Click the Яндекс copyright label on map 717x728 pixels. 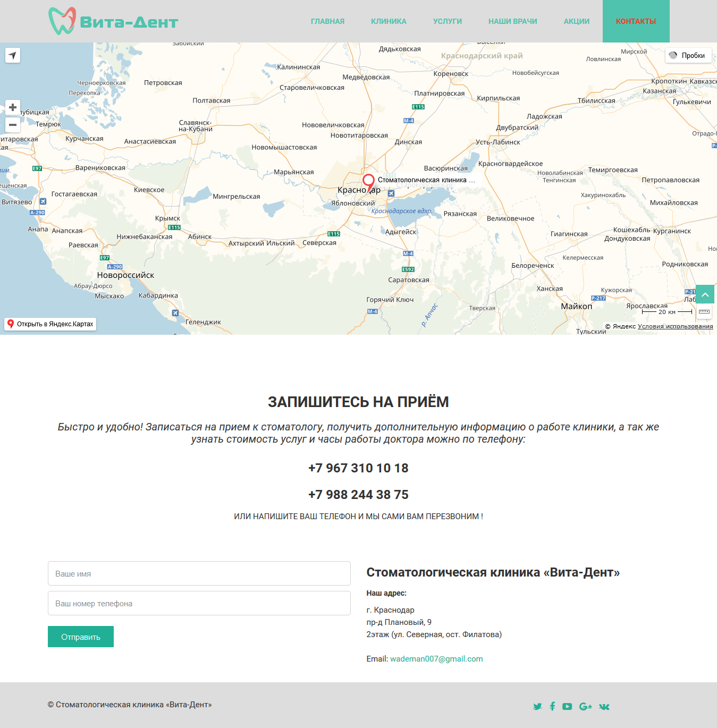pos(620,326)
